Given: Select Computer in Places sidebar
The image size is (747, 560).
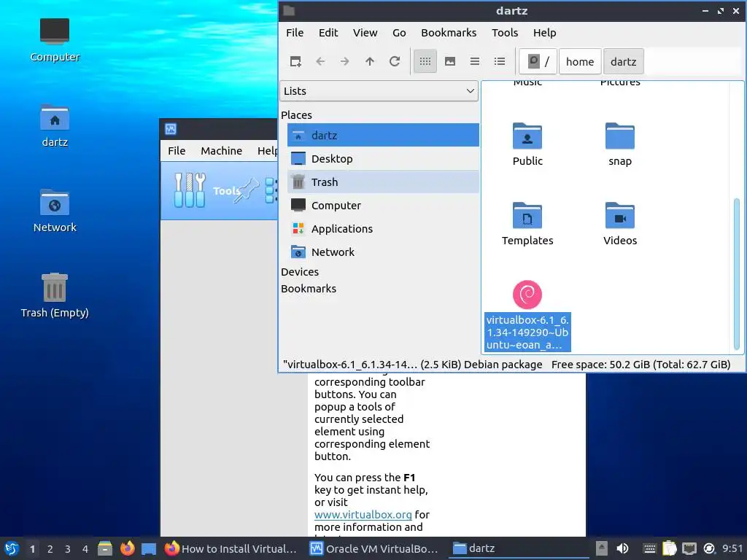Looking at the screenshot, I should click(x=383, y=205).
